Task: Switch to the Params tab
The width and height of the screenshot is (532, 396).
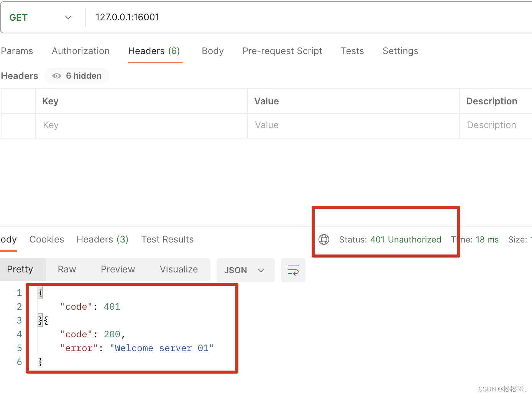Action: coord(17,51)
